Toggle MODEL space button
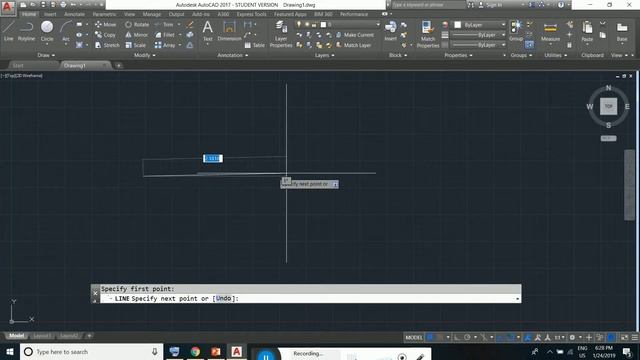Screen dimensions: 640x360 (414, 337)
